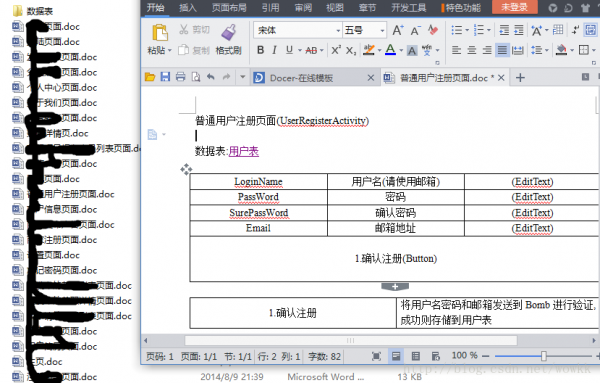The width and height of the screenshot is (600, 383).
Task: Click the + add row bar below table
Action: pos(395,287)
